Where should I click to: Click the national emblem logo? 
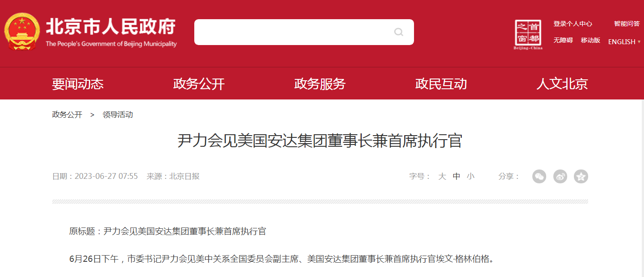click(x=22, y=33)
